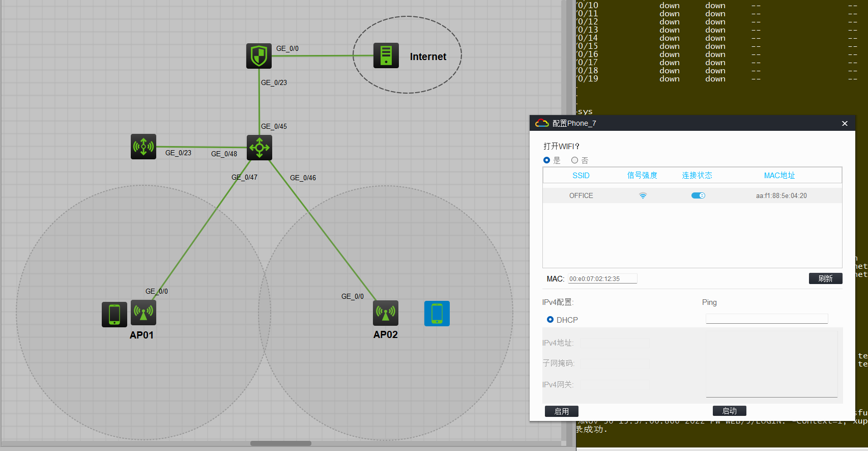
Task: Select the blue highlighted phone icon
Action: click(437, 314)
